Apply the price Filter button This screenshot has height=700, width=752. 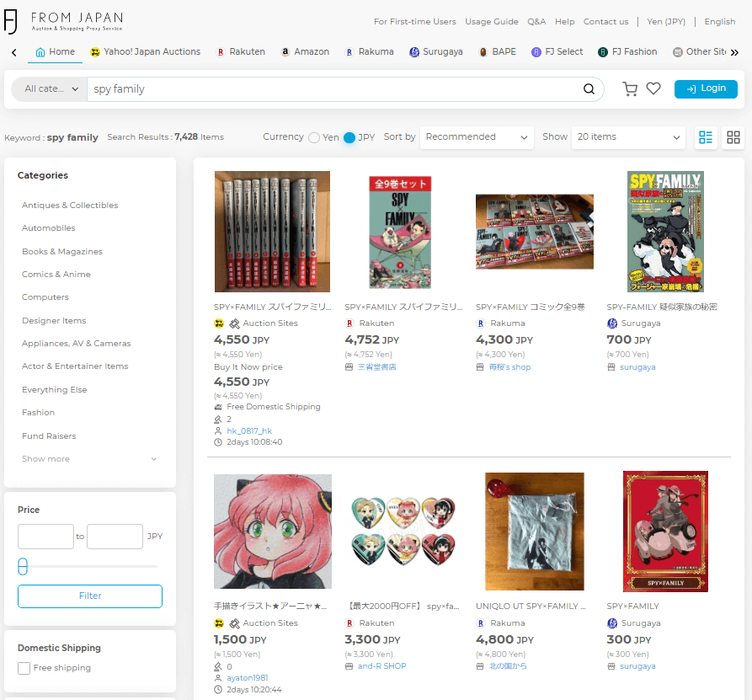click(90, 596)
